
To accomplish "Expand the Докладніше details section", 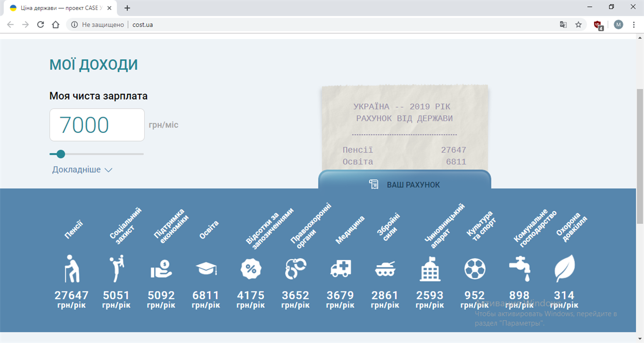I will (82, 170).
